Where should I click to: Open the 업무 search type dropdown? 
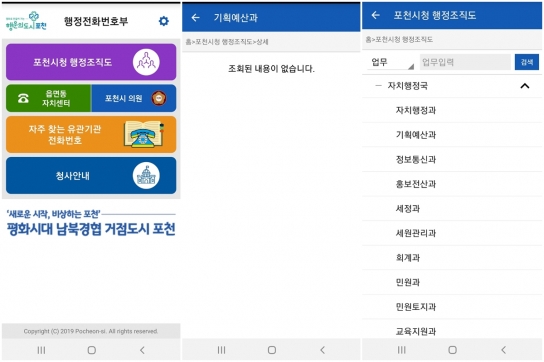pyautogui.click(x=391, y=62)
